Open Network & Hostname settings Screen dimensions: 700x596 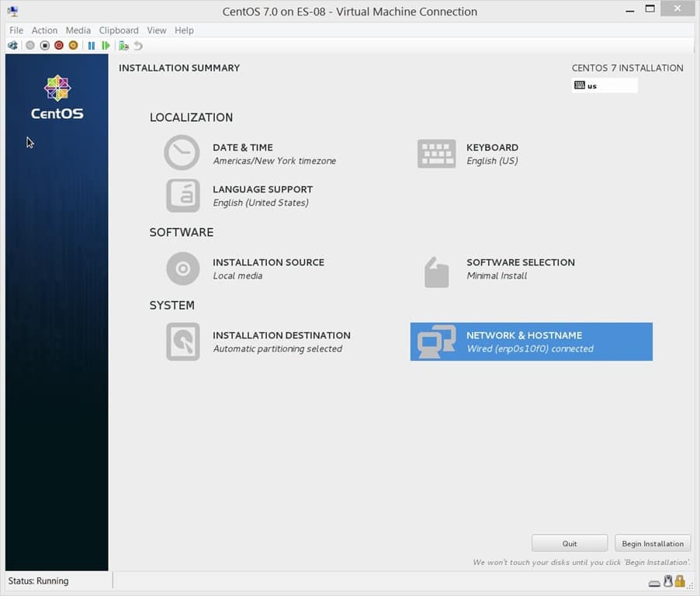point(531,341)
